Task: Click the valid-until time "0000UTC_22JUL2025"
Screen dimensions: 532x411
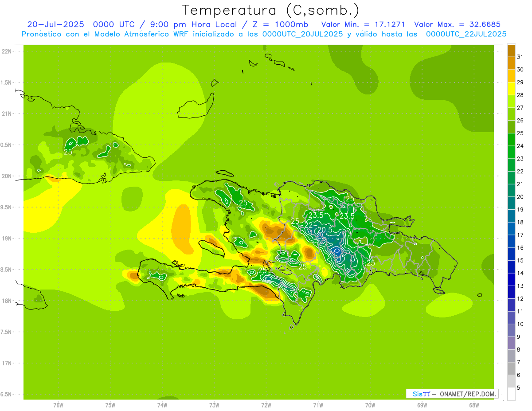Action: 466,34
